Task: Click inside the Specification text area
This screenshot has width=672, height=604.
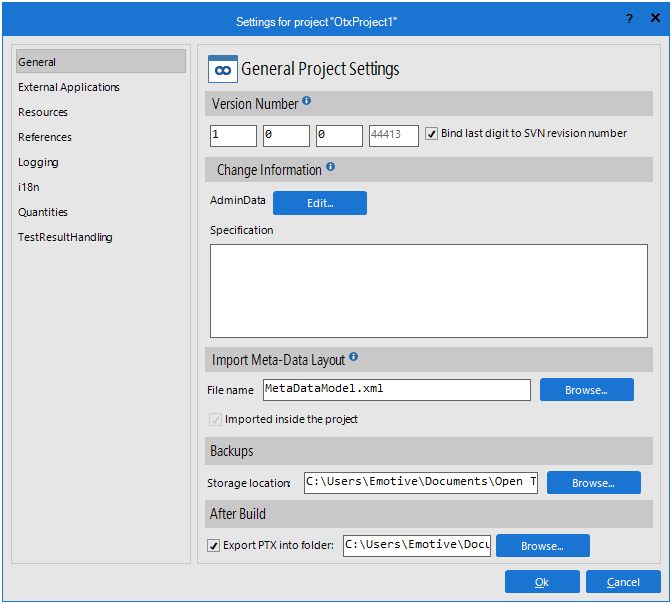Action: pyautogui.click(x=429, y=291)
